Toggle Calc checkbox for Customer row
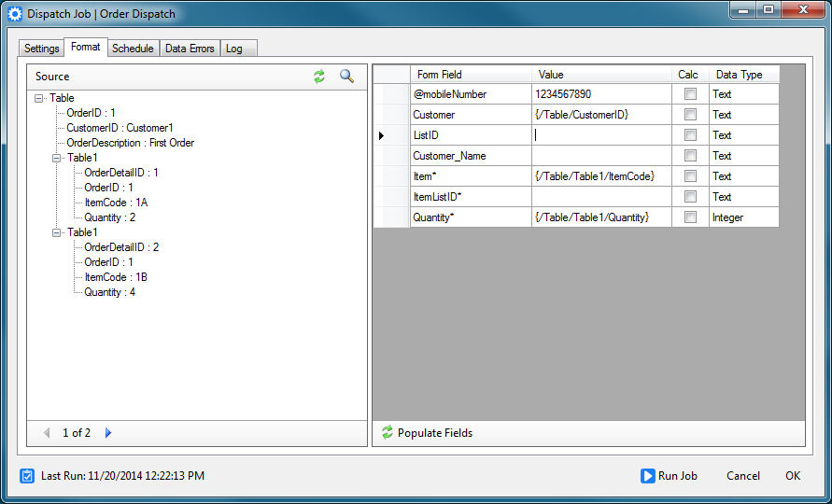 (x=690, y=115)
